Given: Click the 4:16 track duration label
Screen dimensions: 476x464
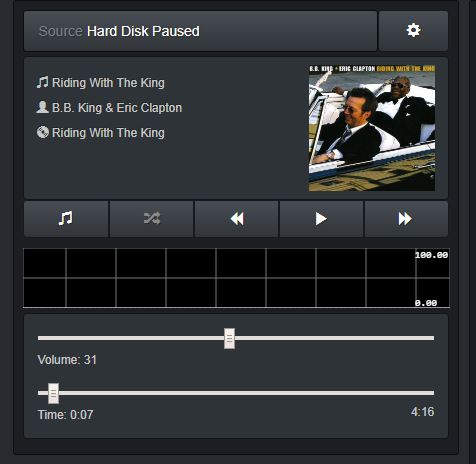Looking at the screenshot, I should pos(422,412).
